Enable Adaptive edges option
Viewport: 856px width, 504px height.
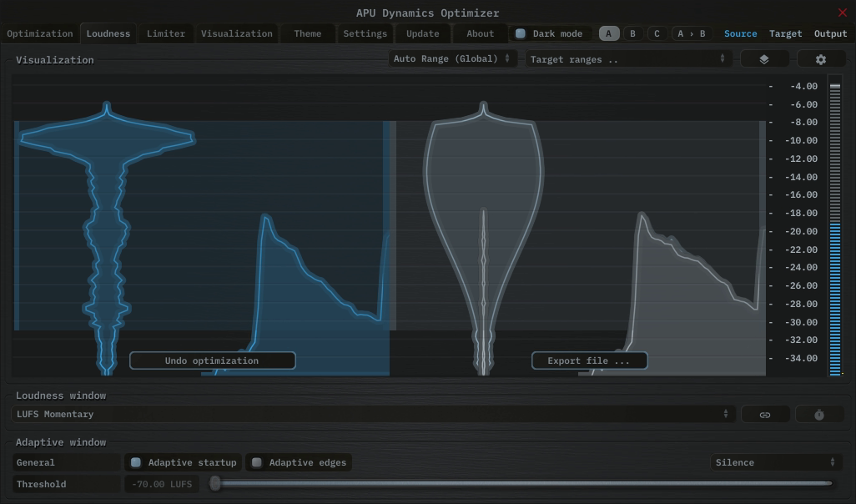(x=257, y=462)
